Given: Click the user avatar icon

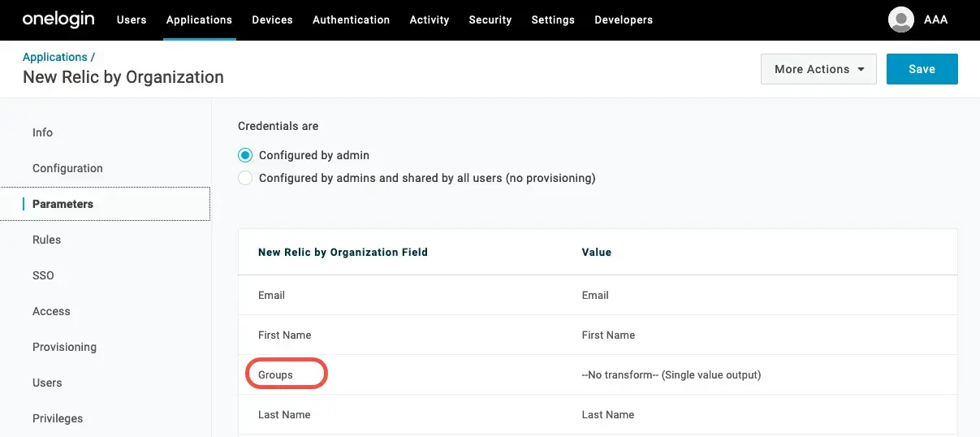Looking at the screenshot, I should [901, 19].
